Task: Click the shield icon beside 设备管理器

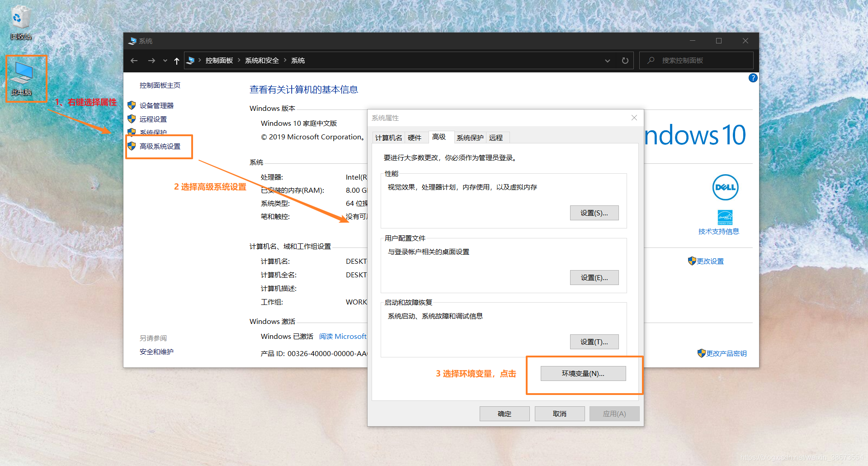Action: click(132, 105)
